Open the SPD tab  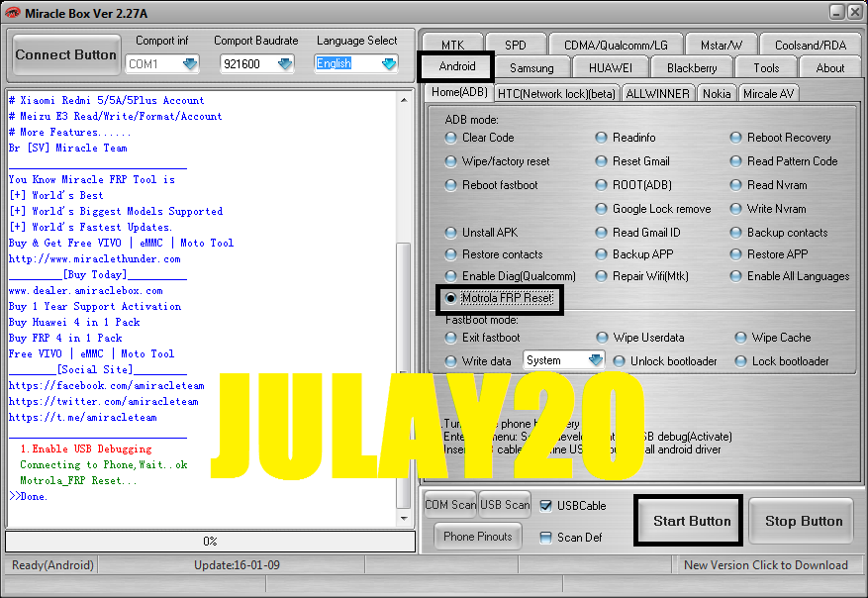[x=516, y=45]
